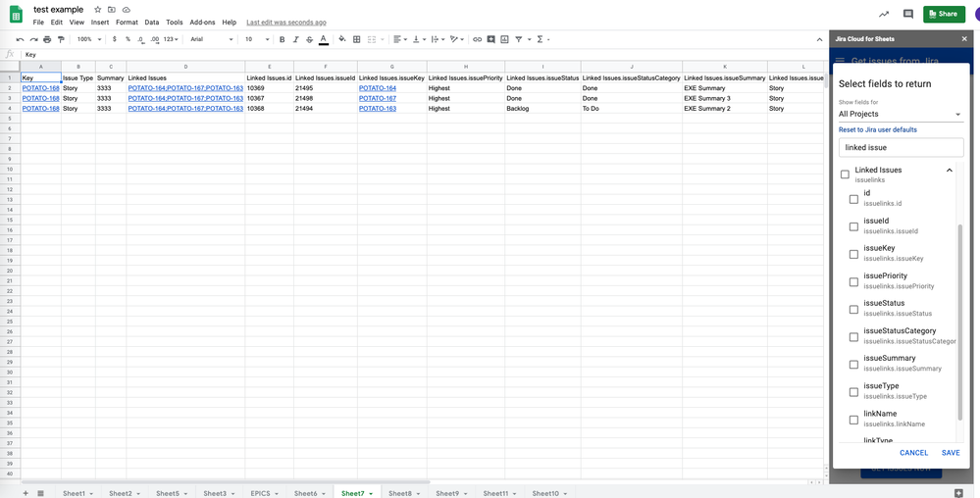Check the issueSummary field checkbox

pyautogui.click(x=853, y=365)
